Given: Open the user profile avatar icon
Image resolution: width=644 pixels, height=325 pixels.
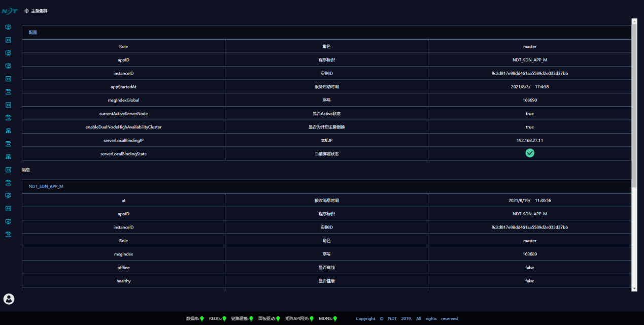Looking at the screenshot, I should click(9, 299).
